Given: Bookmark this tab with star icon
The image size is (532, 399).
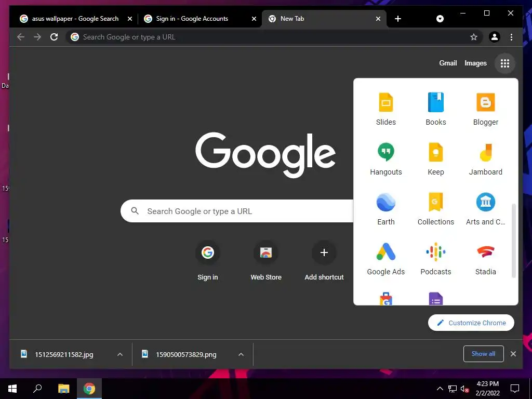Looking at the screenshot, I should pos(474,37).
